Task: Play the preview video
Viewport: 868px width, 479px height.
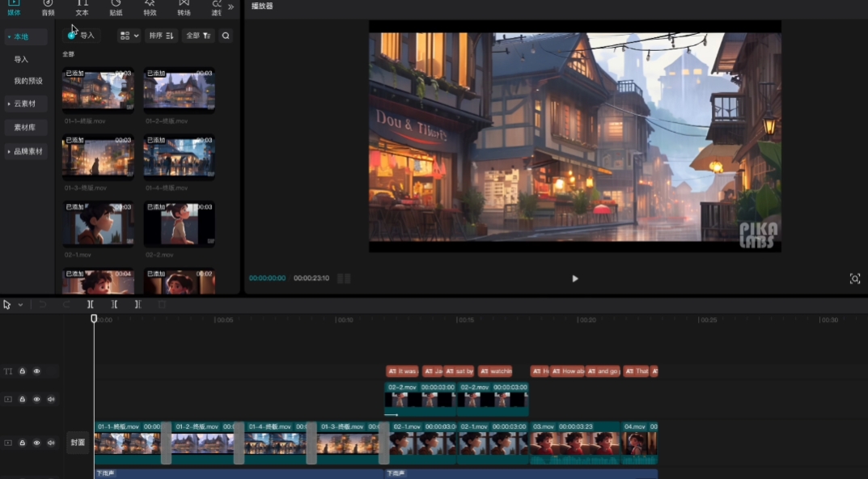Action: (574, 278)
